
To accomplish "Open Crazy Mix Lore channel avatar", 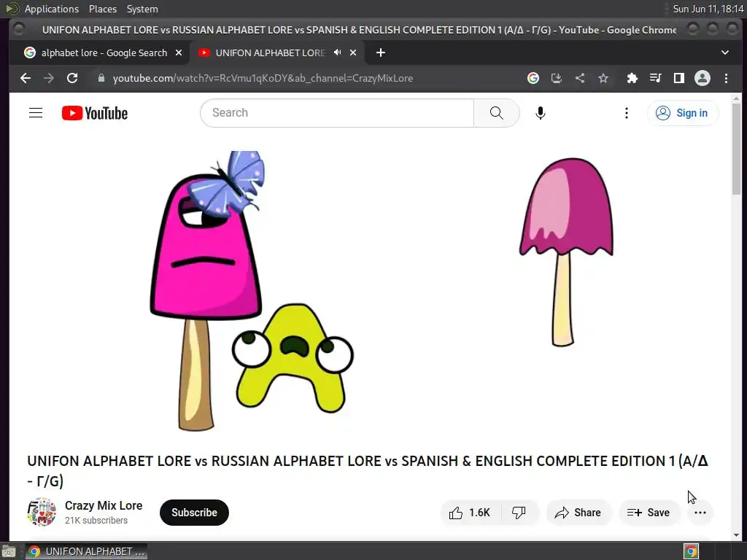I will pos(42,513).
